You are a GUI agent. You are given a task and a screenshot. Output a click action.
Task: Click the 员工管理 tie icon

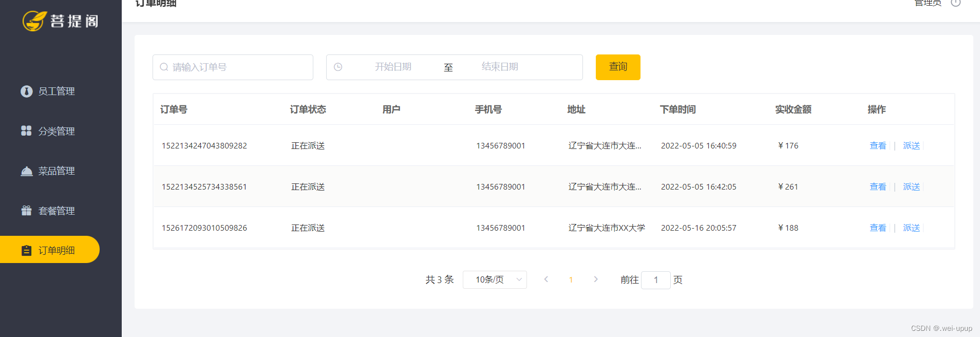pyautogui.click(x=27, y=91)
